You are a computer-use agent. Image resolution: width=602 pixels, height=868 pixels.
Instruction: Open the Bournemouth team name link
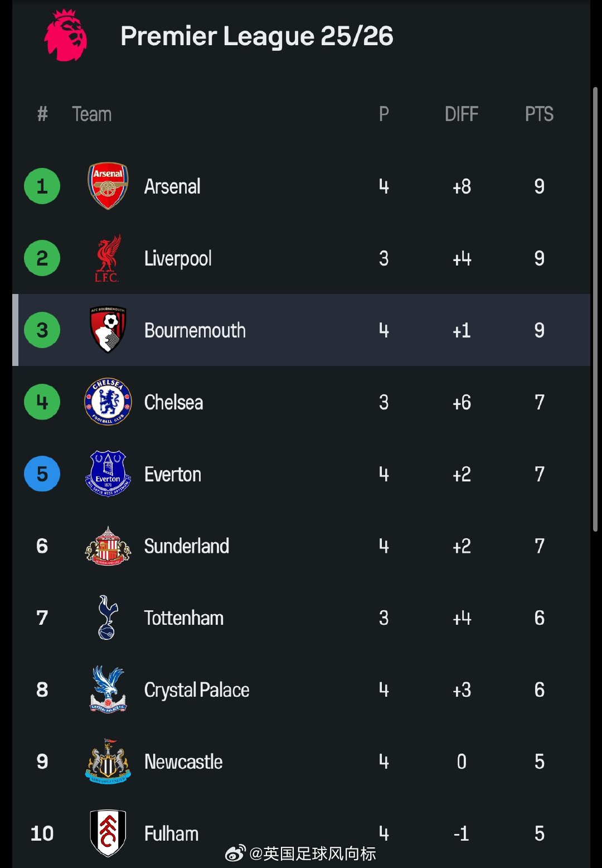point(195,330)
